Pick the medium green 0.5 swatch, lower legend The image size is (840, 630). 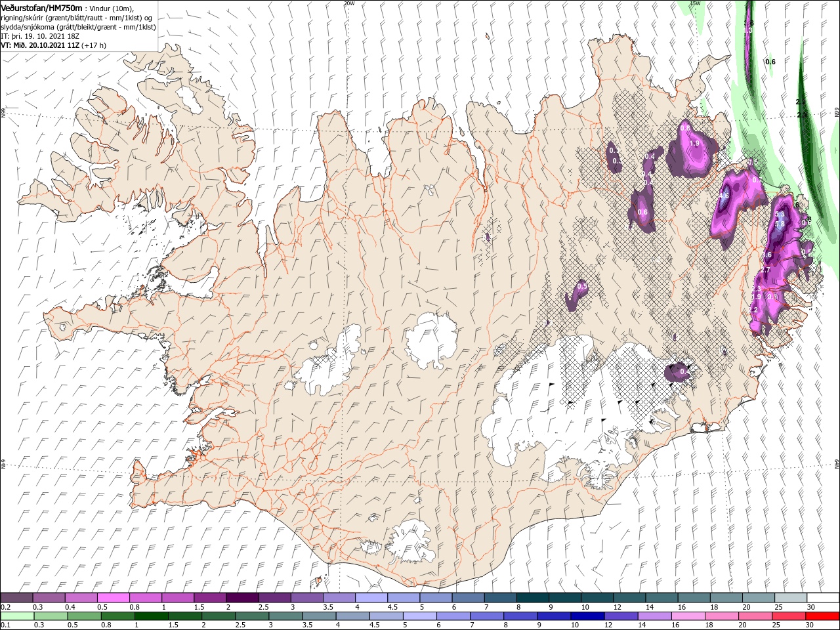click(x=84, y=616)
